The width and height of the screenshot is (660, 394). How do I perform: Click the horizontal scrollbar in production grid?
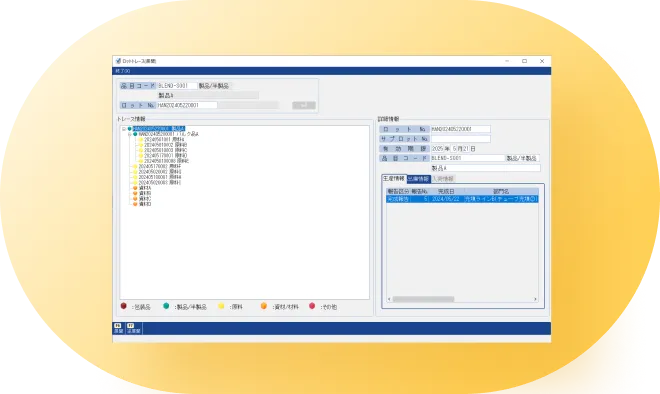(423, 299)
